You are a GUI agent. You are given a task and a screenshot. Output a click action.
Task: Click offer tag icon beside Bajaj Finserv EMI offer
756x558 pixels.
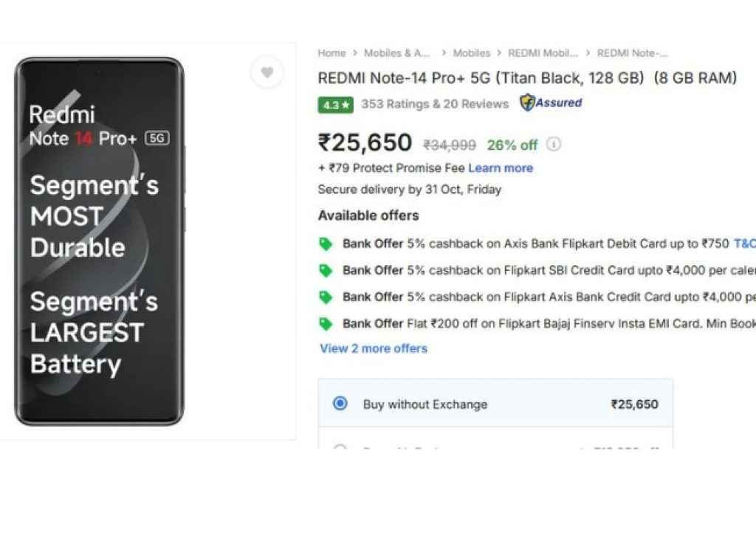[x=325, y=323]
